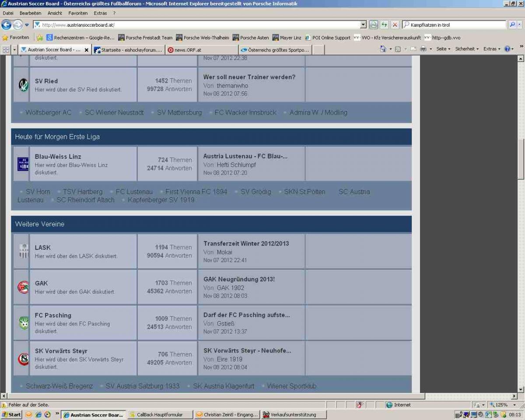Viewport: 525px width, 420px height.
Task: Close the Austrian Soccer Board tab
Action: (86, 50)
